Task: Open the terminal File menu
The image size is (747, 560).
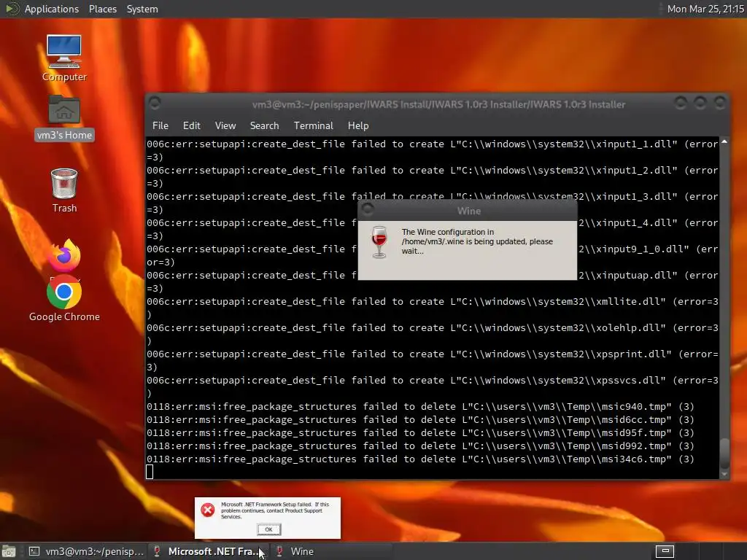Action: coord(160,125)
